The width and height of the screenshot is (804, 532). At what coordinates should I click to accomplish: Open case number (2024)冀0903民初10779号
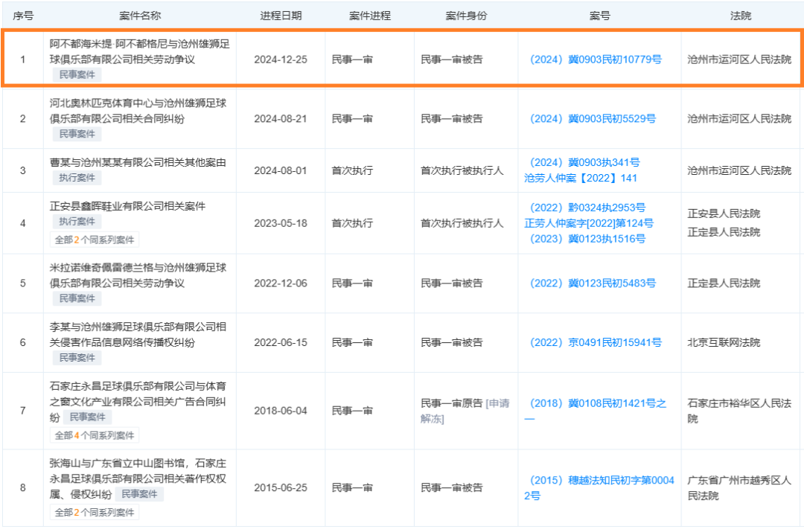click(x=596, y=60)
